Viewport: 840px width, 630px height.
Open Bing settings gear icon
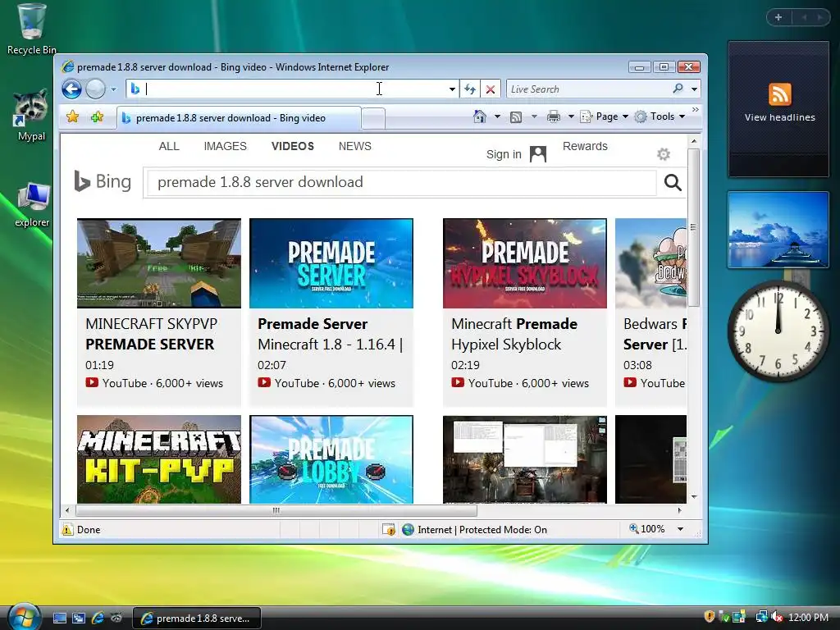click(664, 154)
